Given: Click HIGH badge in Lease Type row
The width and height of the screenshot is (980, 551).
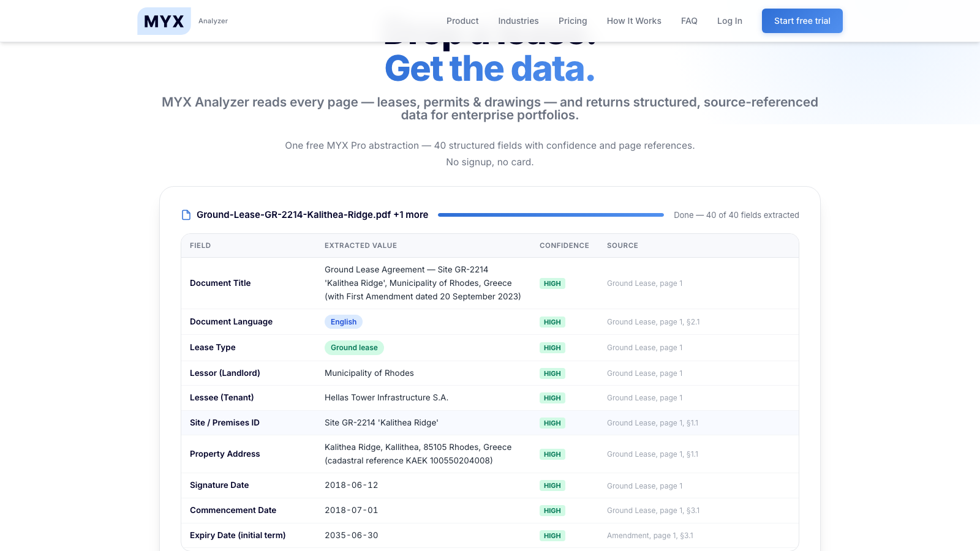Looking at the screenshot, I should click(552, 348).
